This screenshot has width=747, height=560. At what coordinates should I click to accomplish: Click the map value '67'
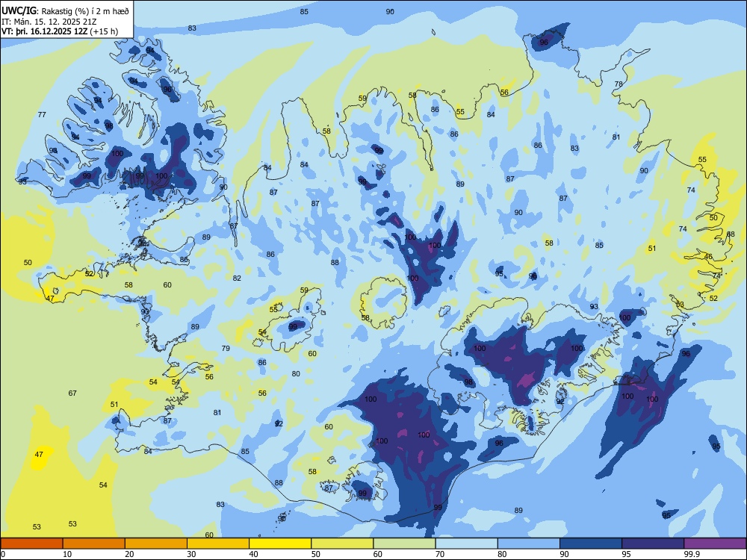click(72, 393)
